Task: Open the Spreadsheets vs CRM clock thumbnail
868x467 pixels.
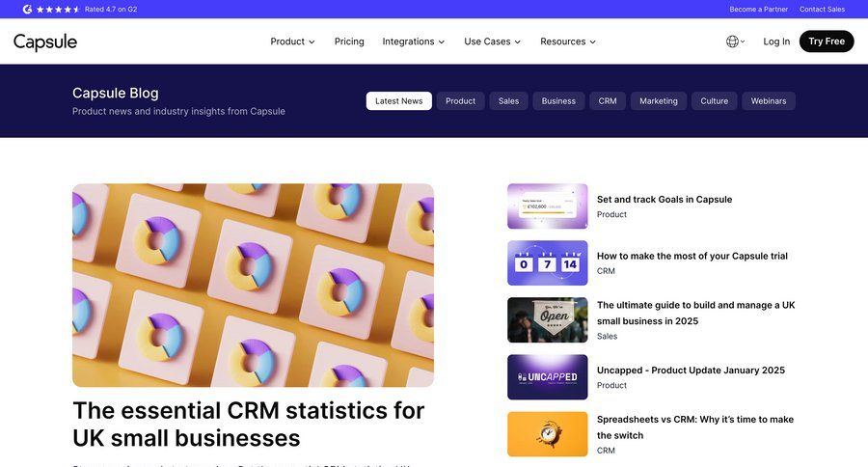Action: [547, 434]
